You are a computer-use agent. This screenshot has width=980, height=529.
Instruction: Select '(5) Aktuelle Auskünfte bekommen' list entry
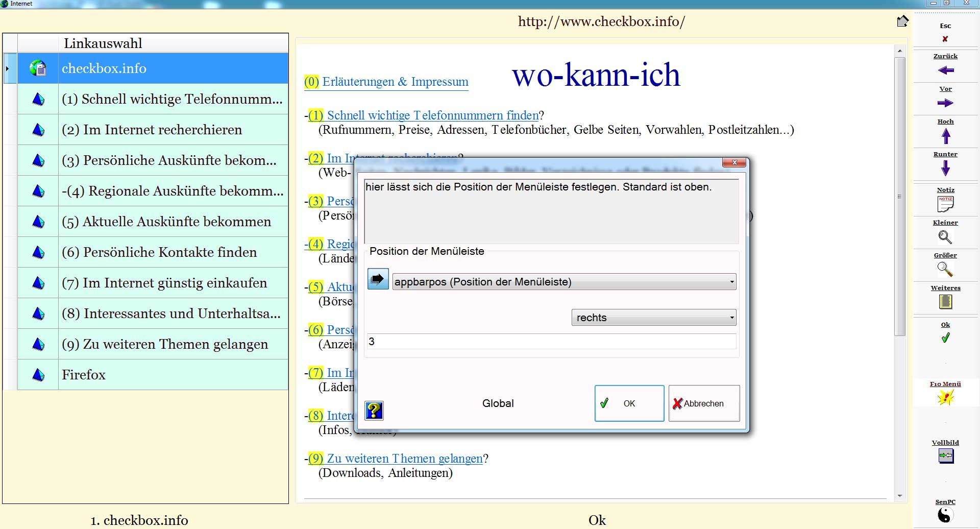coord(166,222)
